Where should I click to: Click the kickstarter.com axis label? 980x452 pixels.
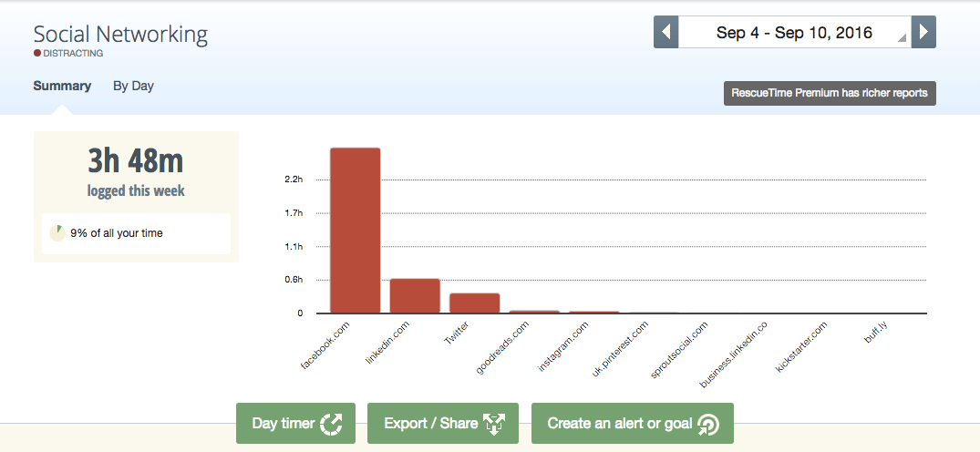(803, 347)
